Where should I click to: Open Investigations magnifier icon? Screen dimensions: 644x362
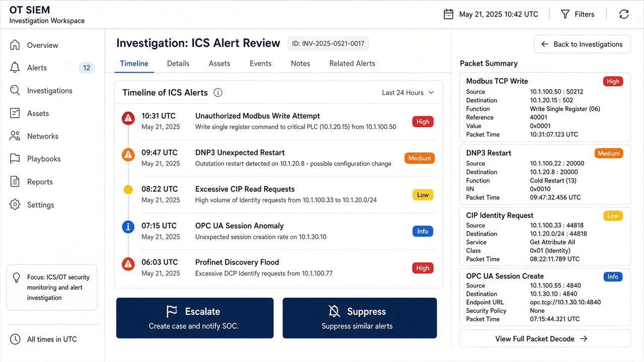tap(15, 90)
